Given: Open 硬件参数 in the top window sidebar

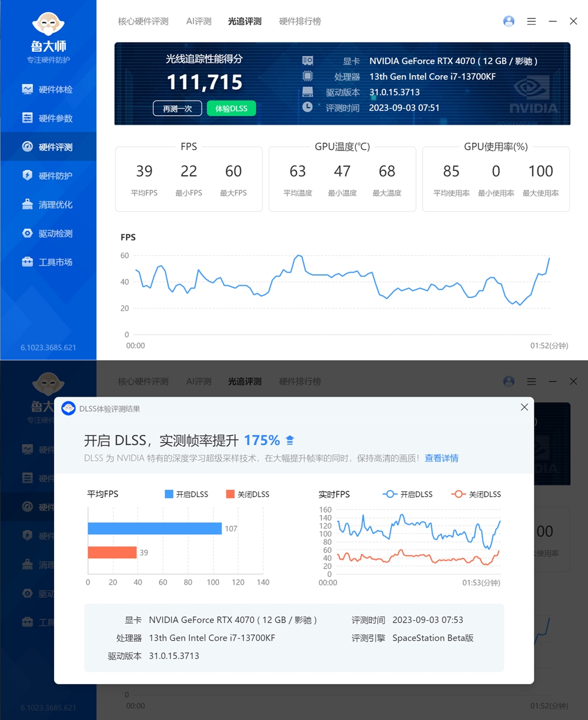Looking at the screenshot, I should coord(48,118).
